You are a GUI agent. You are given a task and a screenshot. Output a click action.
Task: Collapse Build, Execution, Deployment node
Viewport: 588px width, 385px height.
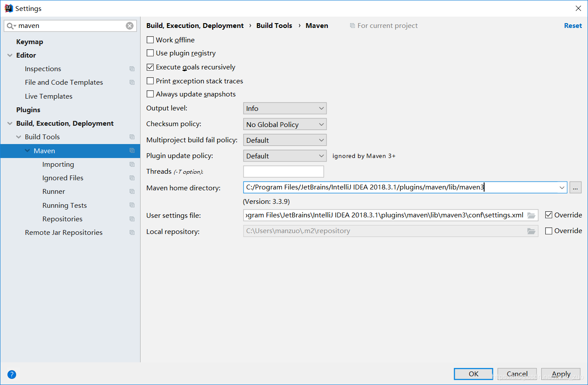click(10, 124)
